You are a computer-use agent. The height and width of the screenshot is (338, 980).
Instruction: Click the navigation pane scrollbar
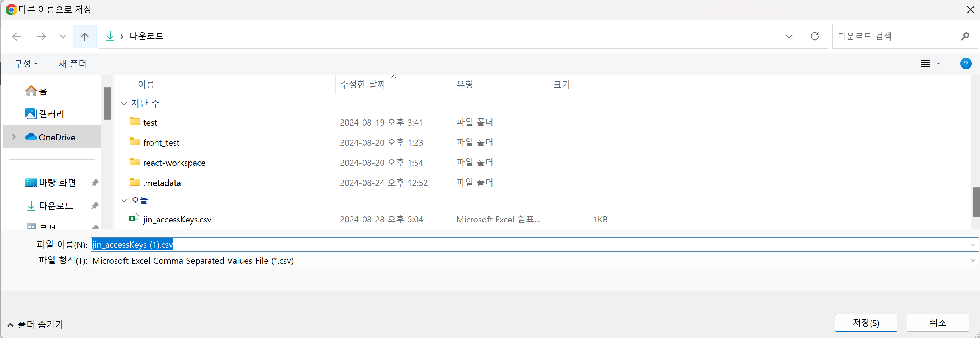(x=107, y=103)
